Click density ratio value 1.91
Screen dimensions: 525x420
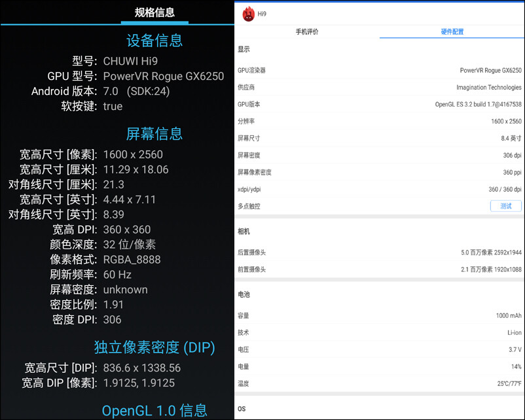point(113,305)
